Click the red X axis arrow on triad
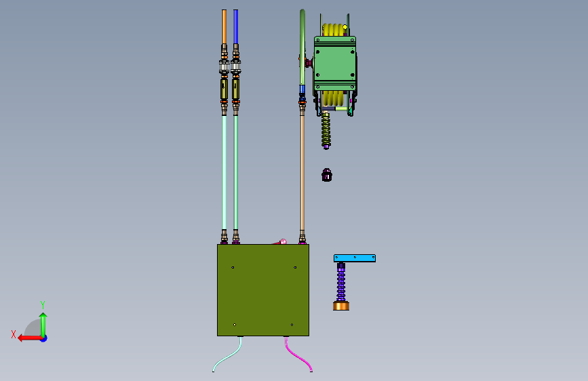This screenshot has width=588, height=381. pos(29,338)
